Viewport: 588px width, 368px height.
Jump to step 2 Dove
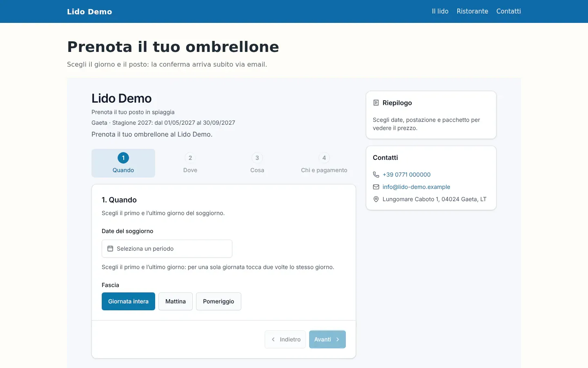pyautogui.click(x=190, y=163)
